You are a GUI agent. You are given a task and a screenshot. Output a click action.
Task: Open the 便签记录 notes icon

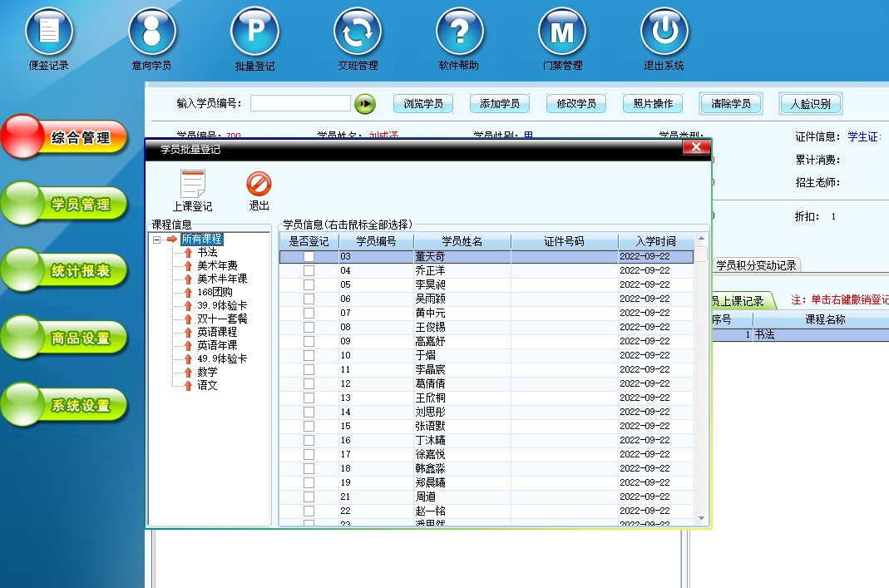pos(49,32)
